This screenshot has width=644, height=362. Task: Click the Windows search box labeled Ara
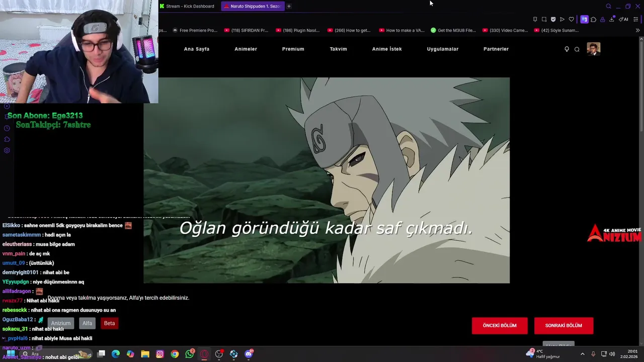point(56,354)
